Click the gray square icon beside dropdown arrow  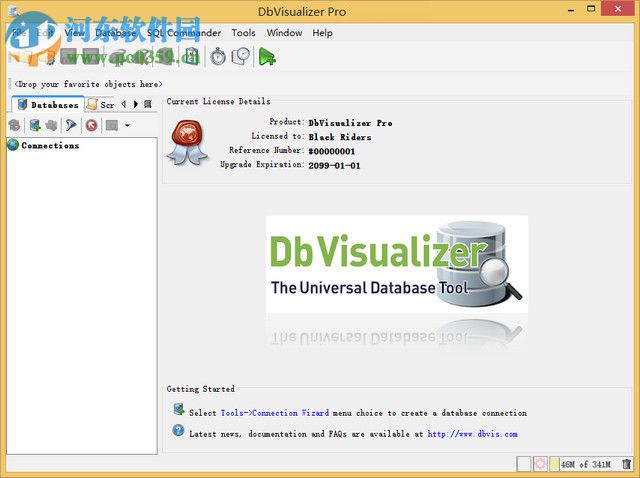click(x=112, y=125)
